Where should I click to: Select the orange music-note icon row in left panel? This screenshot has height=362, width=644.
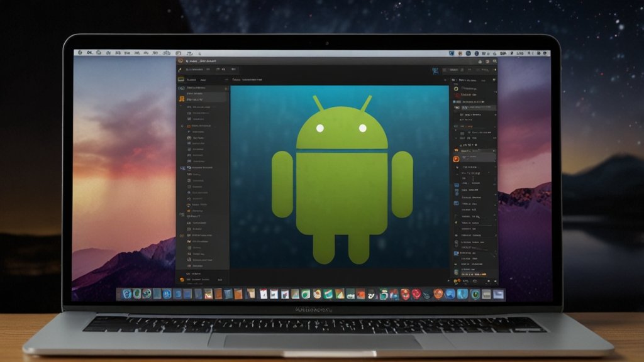coord(203,99)
